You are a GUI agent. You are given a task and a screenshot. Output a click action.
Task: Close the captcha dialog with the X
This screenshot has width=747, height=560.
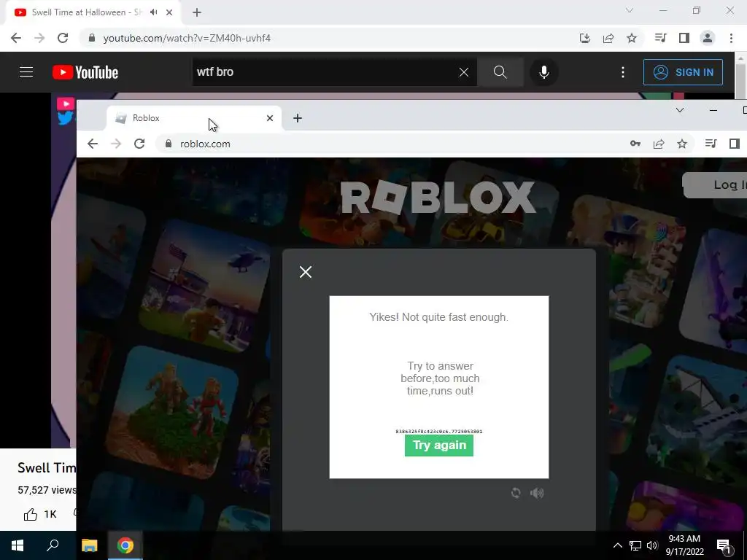[306, 272]
